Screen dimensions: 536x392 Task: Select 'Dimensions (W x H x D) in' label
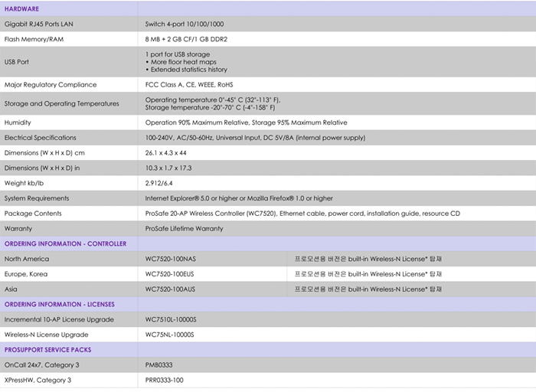click(x=41, y=168)
